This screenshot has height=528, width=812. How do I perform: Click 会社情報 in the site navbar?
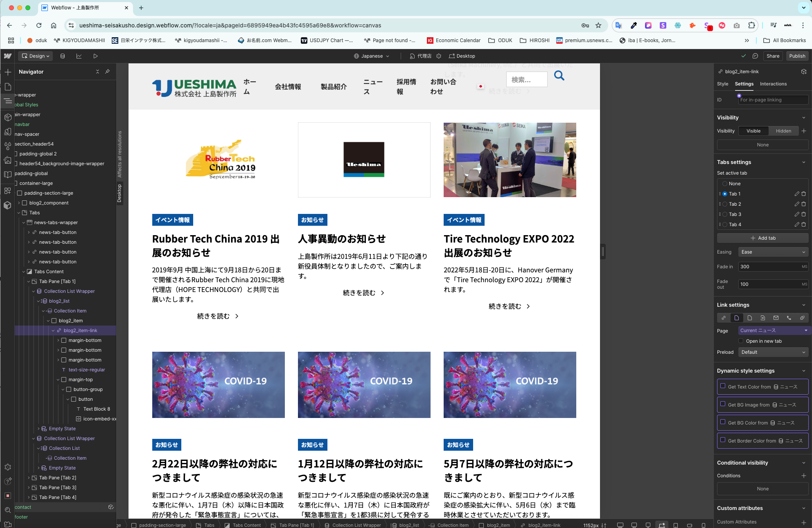[288, 87]
